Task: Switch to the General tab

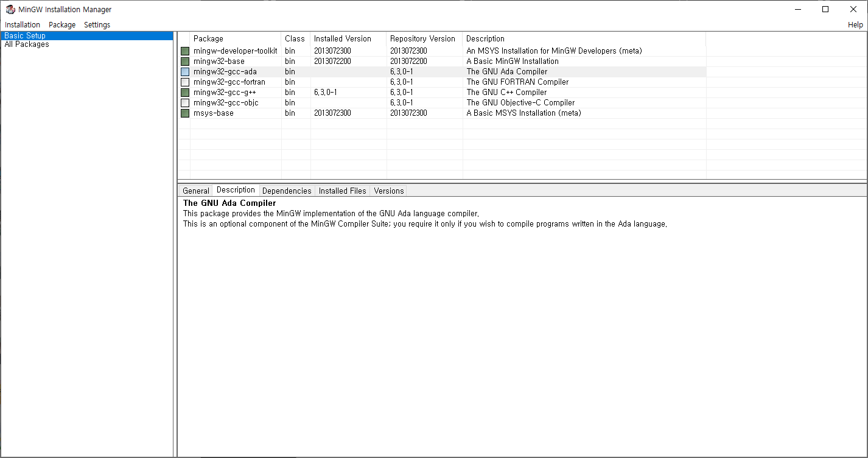Action: pyautogui.click(x=196, y=191)
